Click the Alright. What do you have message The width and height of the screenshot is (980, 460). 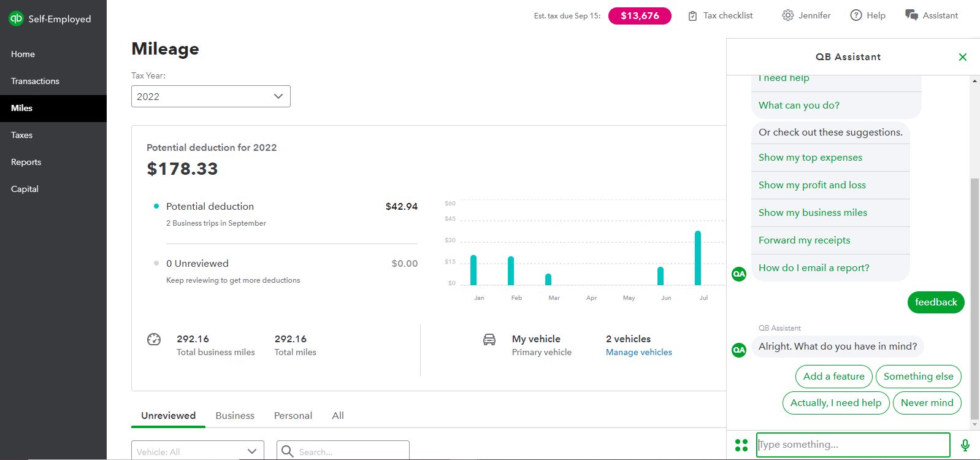[x=838, y=347]
